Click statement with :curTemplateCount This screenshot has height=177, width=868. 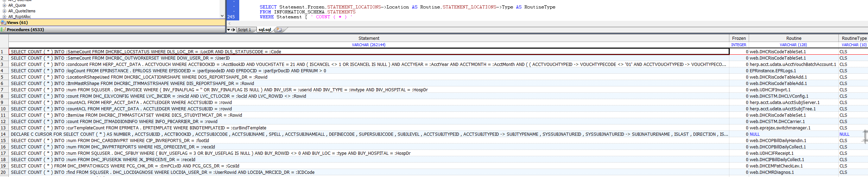[369, 128]
